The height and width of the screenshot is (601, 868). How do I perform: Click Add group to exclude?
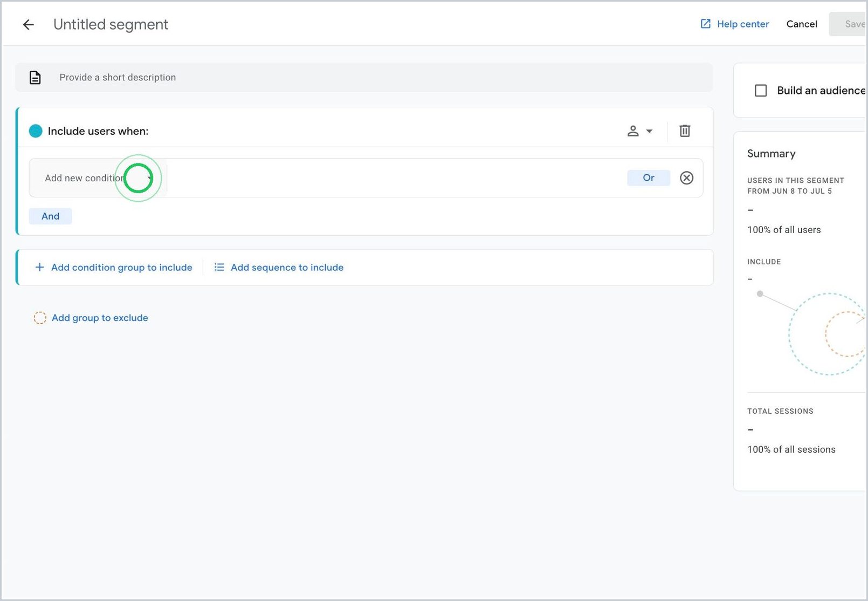[91, 318]
